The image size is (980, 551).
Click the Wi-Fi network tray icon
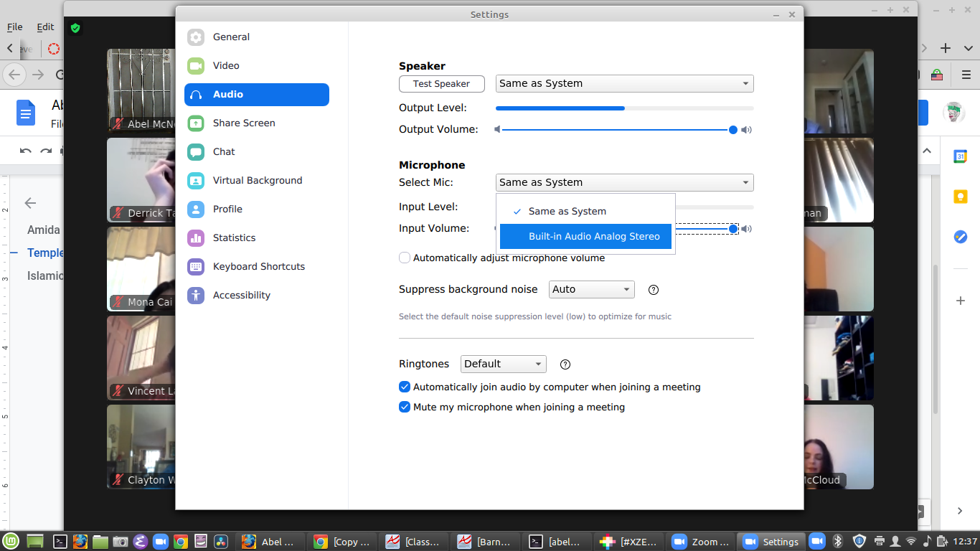pos(911,541)
